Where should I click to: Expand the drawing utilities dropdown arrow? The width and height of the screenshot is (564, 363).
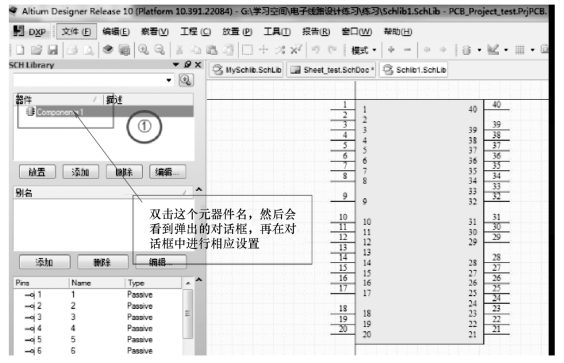point(506,50)
